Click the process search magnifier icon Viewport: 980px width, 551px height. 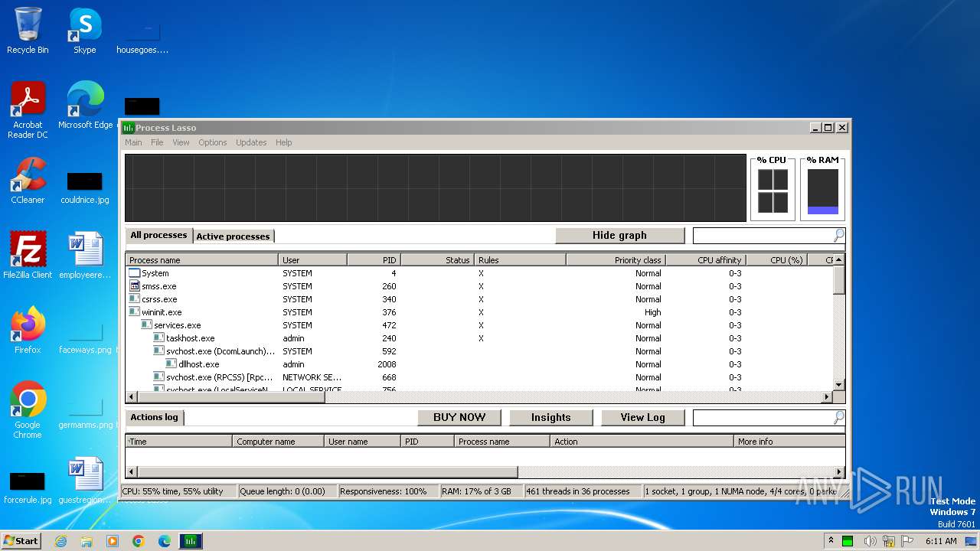(838, 236)
